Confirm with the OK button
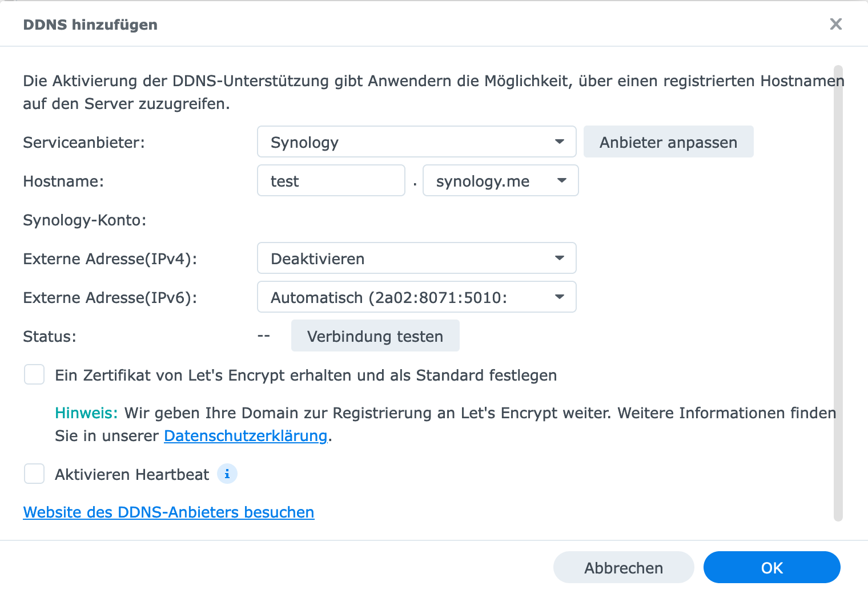 click(771, 568)
